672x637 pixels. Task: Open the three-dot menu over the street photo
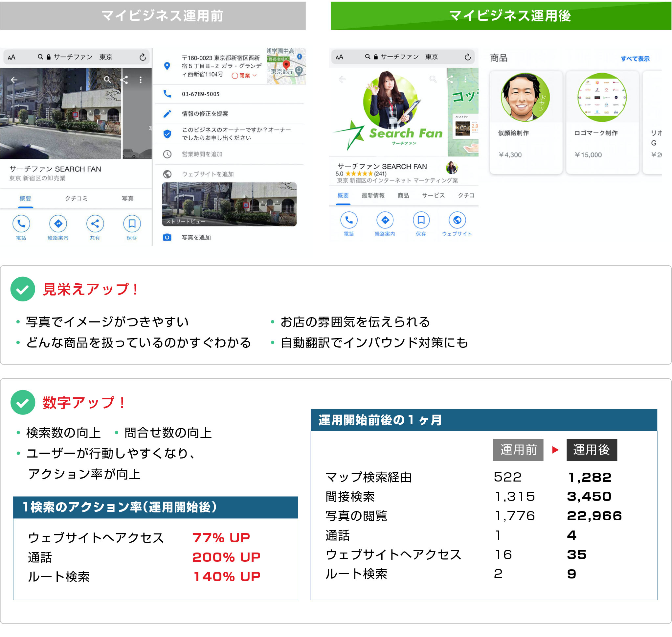click(141, 80)
